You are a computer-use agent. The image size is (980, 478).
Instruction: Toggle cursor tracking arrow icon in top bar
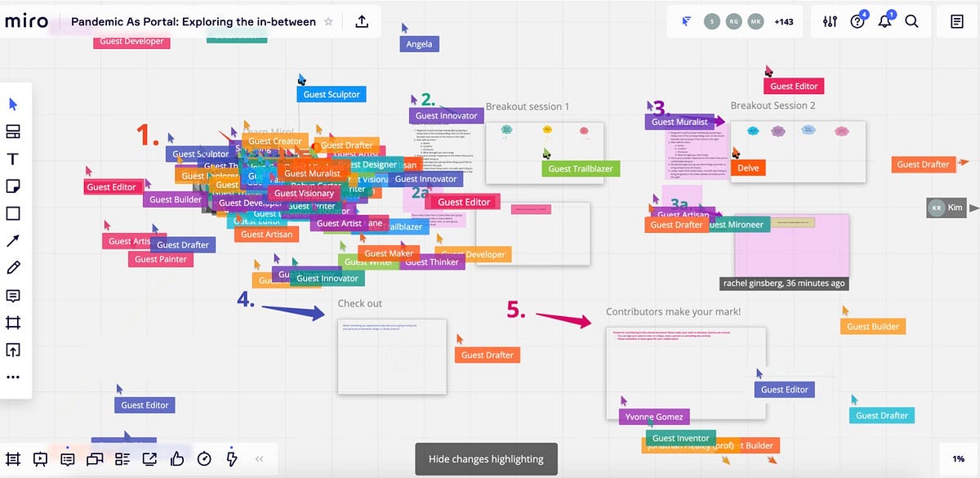coord(686,22)
